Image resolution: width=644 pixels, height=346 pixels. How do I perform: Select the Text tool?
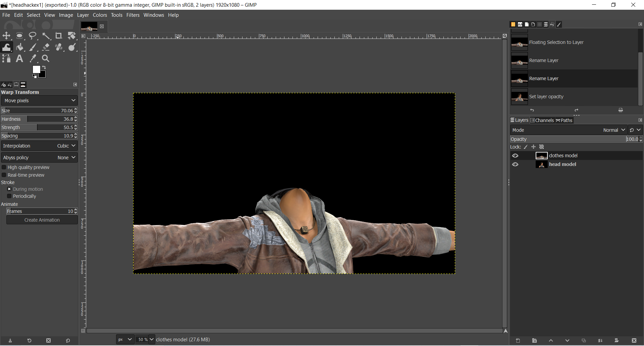click(x=19, y=59)
